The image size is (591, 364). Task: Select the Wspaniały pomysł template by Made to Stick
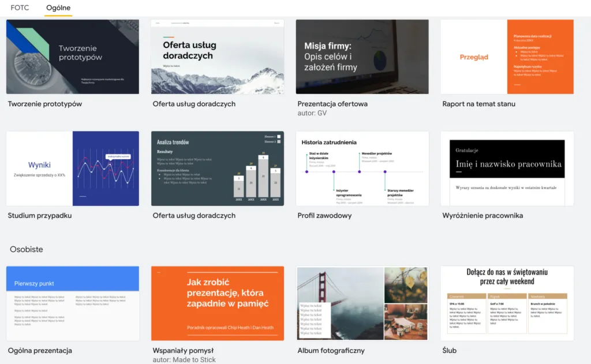(218, 303)
